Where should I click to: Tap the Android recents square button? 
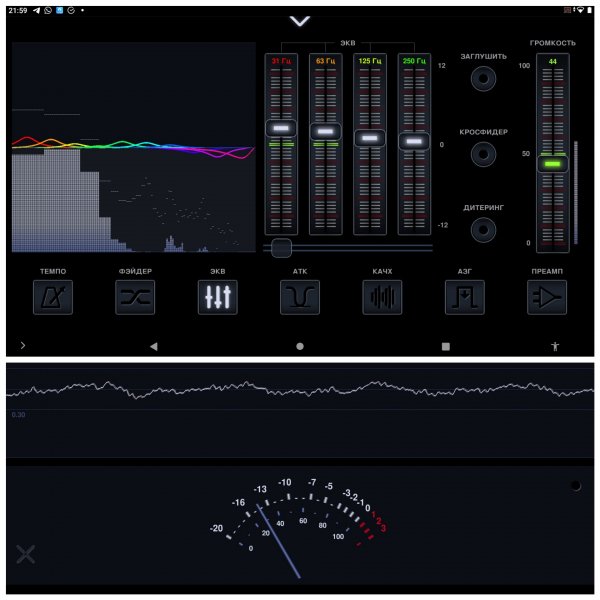(x=445, y=346)
